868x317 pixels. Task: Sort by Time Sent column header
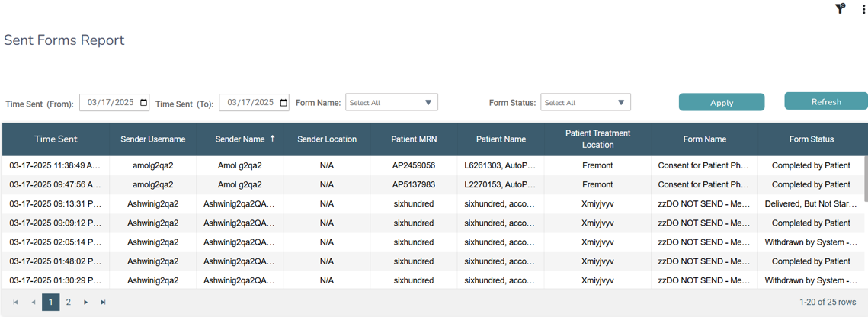(x=56, y=139)
